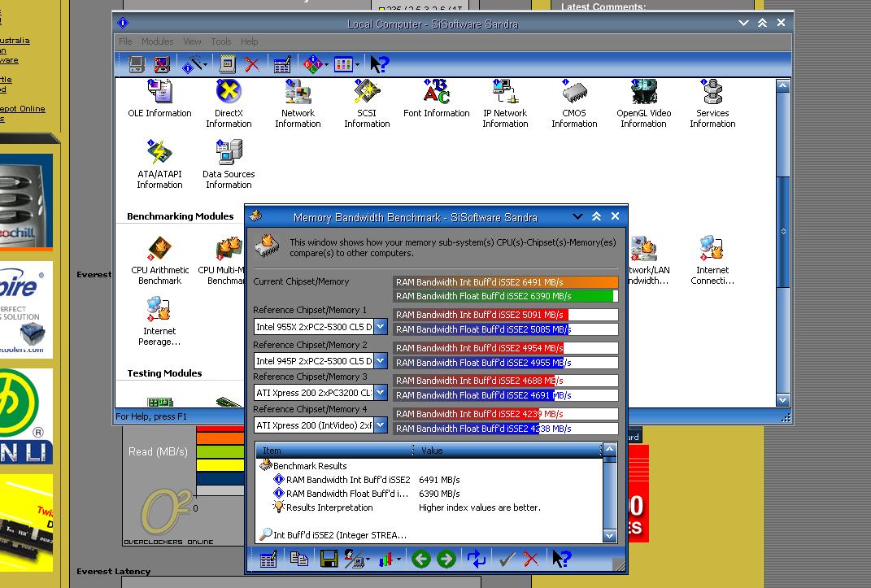Click the Item column header
This screenshot has width=871, height=588.
pyautogui.click(x=335, y=451)
